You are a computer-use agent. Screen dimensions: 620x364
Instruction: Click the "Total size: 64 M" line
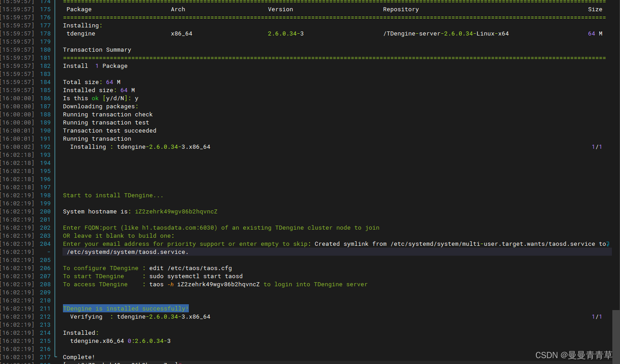92,82
